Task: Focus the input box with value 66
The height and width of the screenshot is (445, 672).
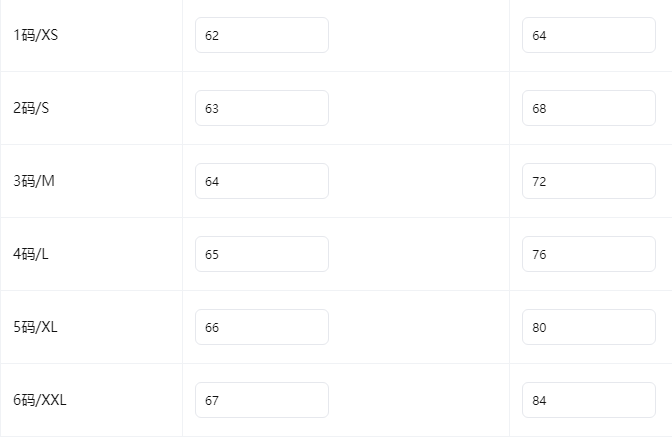Action: tap(261, 327)
